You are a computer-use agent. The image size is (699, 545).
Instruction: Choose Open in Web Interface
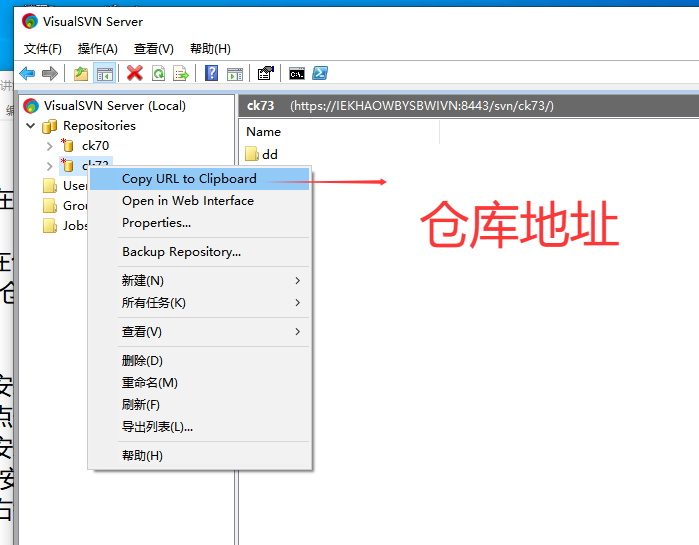199,201
